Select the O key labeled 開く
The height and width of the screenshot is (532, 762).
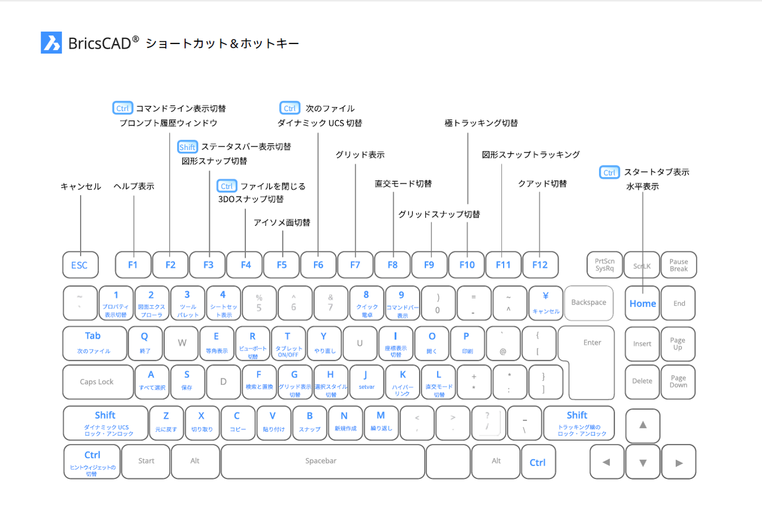[x=431, y=344]
